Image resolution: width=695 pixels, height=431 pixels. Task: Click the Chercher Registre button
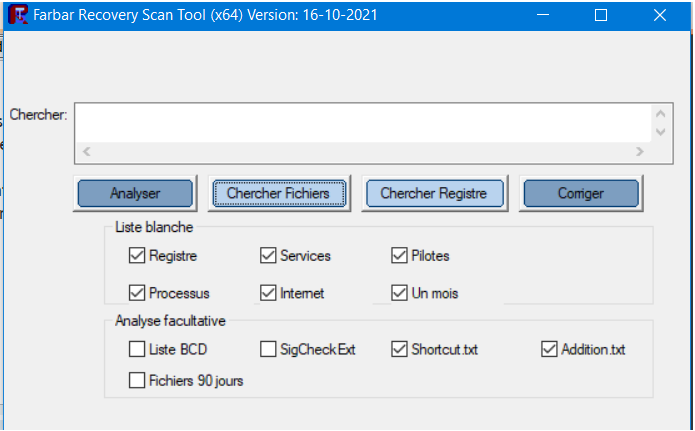(434, 193)
